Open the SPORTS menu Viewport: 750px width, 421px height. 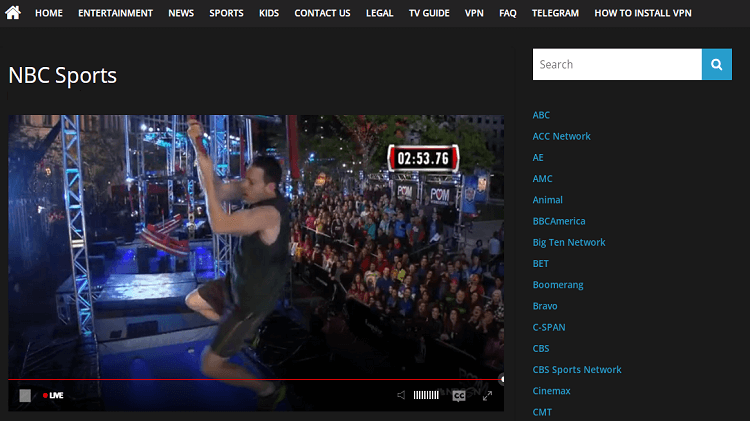coord(226,13)
